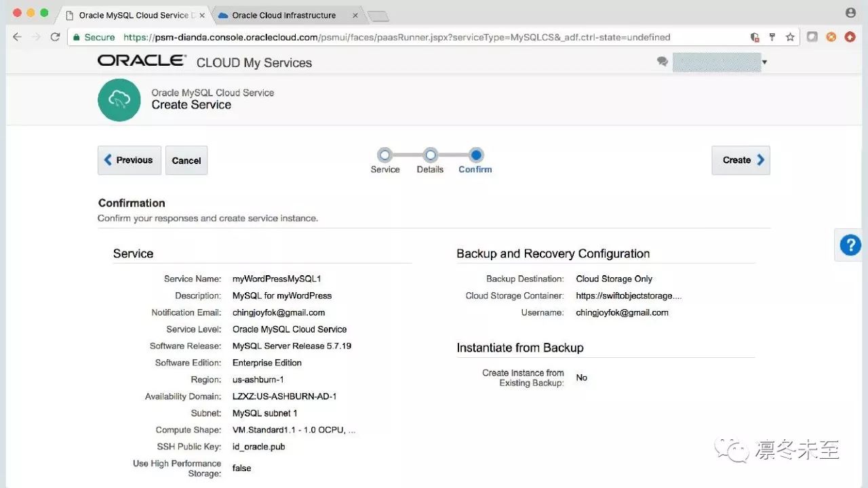Click service name myWordPressMySQL1
The width and height of the screenshot is (868, 488).
(277, 279)
